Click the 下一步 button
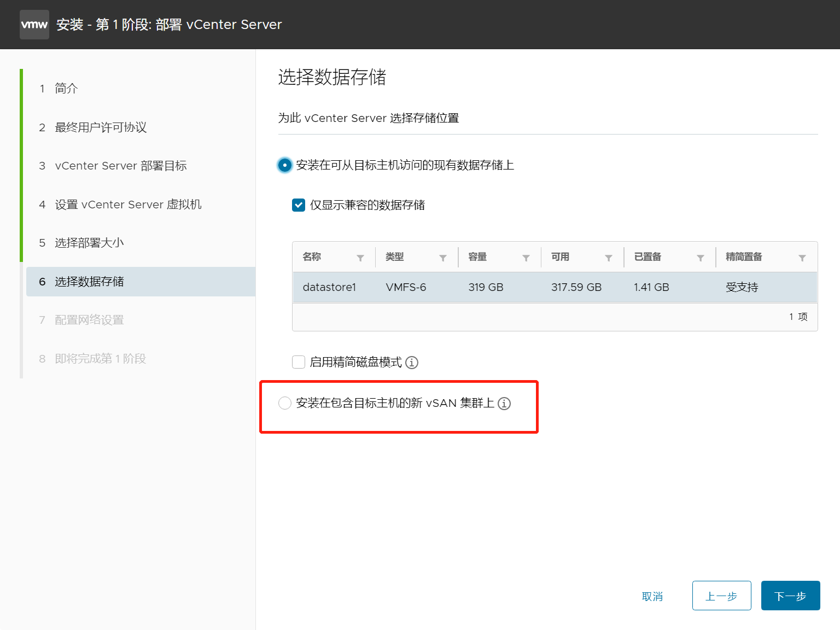The height and width of the screenshot is (630, 840). tap(791, 596)
